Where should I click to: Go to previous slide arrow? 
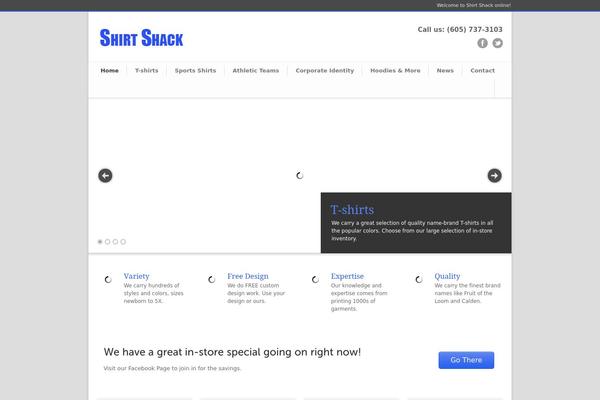tap(105, 176)
